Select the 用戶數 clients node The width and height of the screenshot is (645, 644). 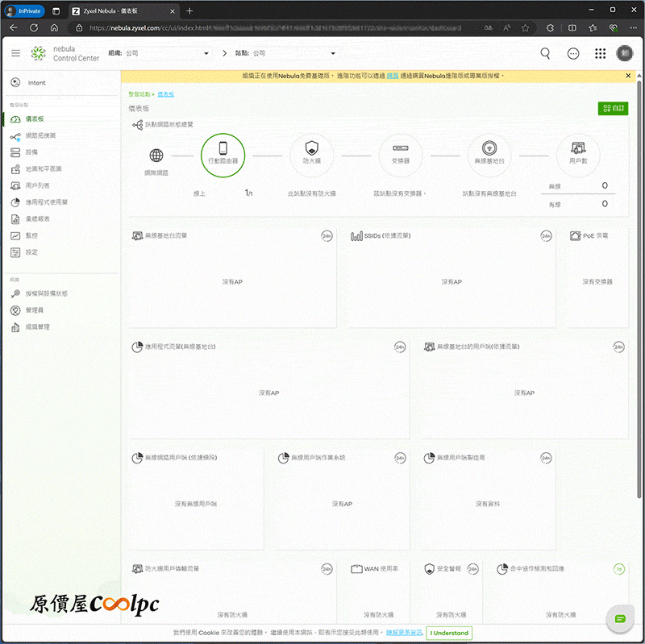pyautogui.click(x=578, y=156)
